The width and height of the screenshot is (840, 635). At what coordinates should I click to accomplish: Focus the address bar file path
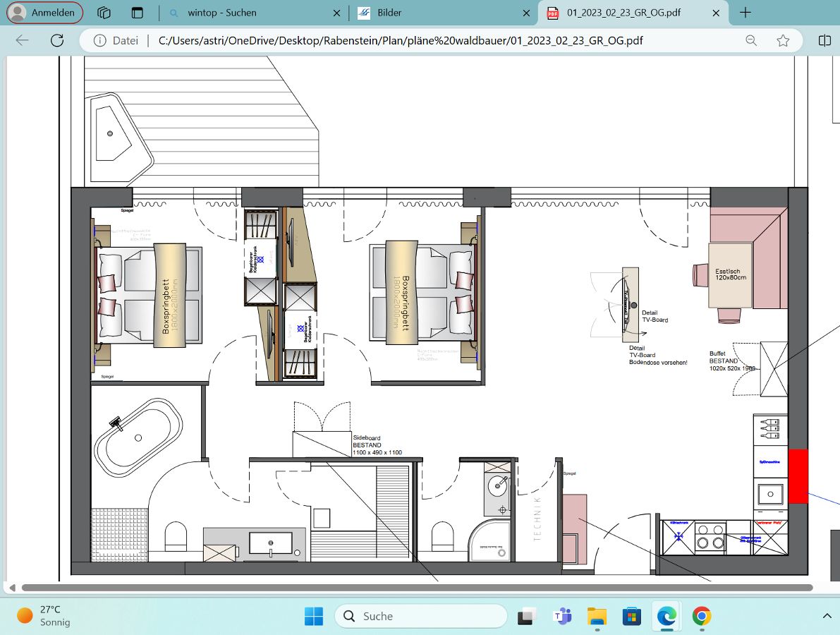pos(401,40)
